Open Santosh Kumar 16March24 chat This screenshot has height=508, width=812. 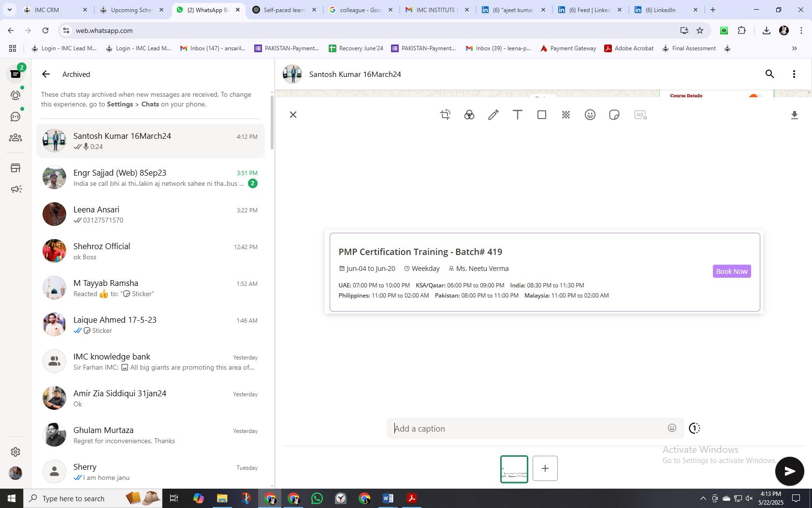click(x=150, y=141)
